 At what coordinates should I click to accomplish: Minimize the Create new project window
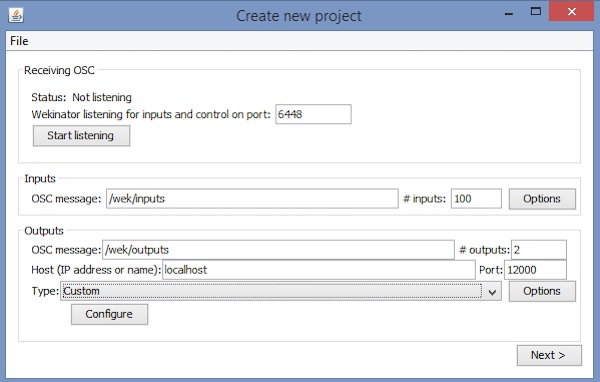(x=509, y=14)
